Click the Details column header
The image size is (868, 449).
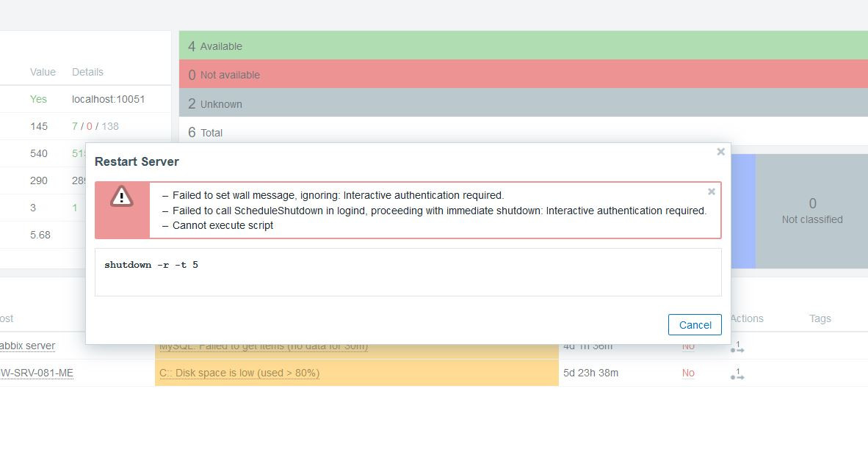pyautogui.click(x=87, y=72)
